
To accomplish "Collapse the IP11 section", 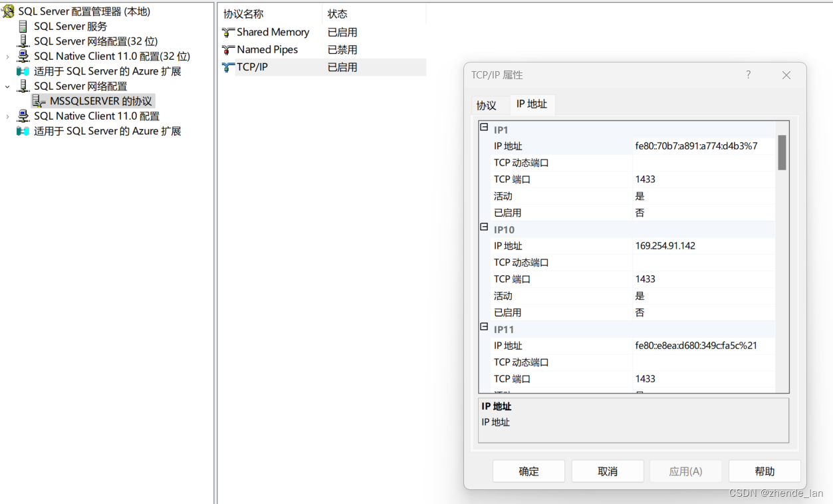I will click(x=484, y=326).
